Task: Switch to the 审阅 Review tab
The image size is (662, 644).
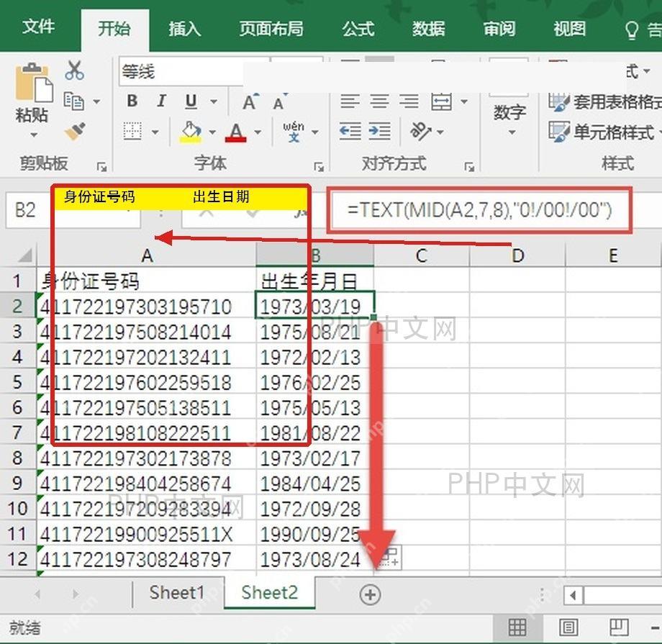Action: click(499, 29)
